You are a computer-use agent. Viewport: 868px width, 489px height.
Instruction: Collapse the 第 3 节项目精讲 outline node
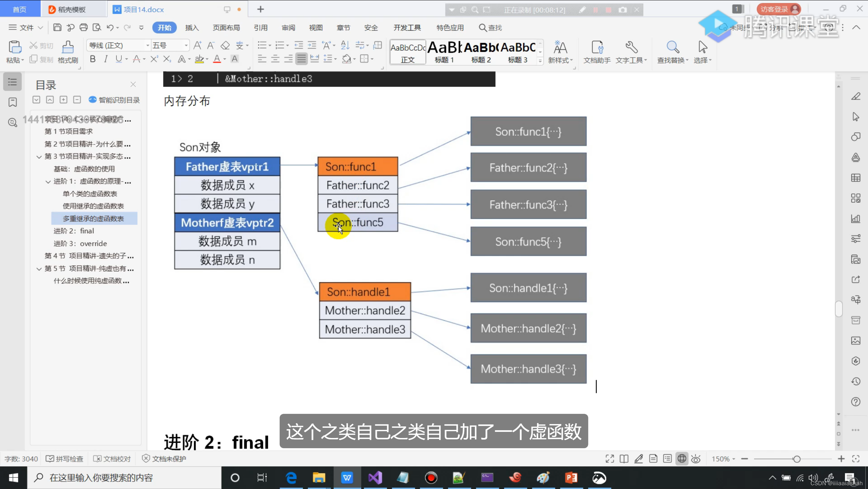(39, 157)
